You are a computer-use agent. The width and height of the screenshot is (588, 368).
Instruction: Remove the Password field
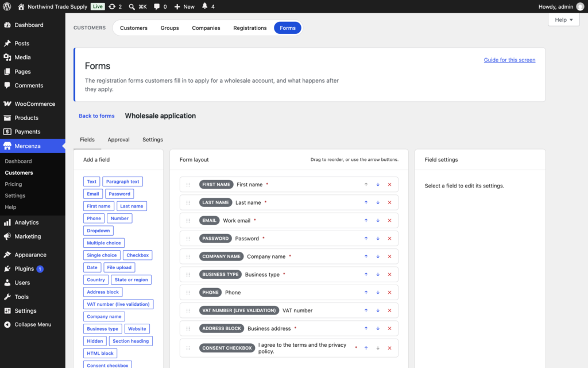point(390,239)
